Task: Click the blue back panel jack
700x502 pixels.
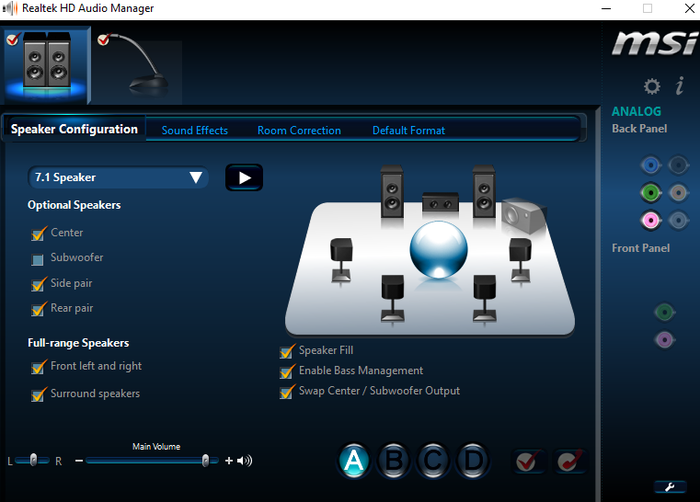Action: (x=650, y=165)
